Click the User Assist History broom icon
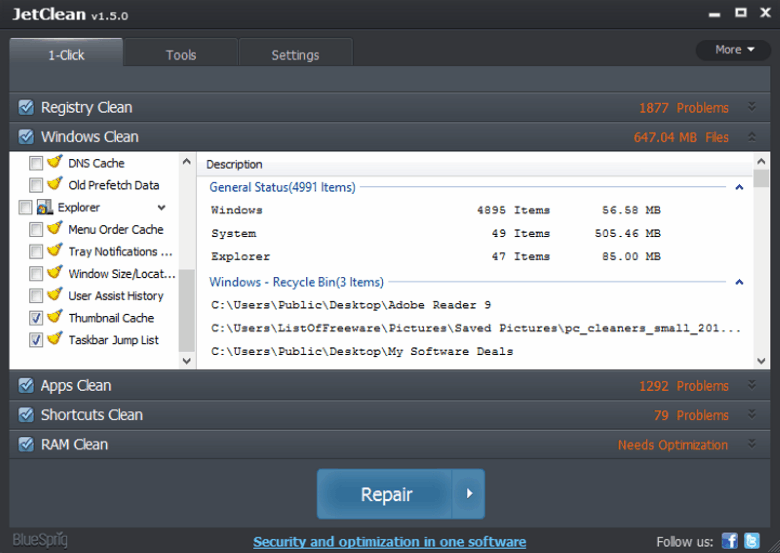The height and width of the screenshot is (553, 780). point(55,294)
